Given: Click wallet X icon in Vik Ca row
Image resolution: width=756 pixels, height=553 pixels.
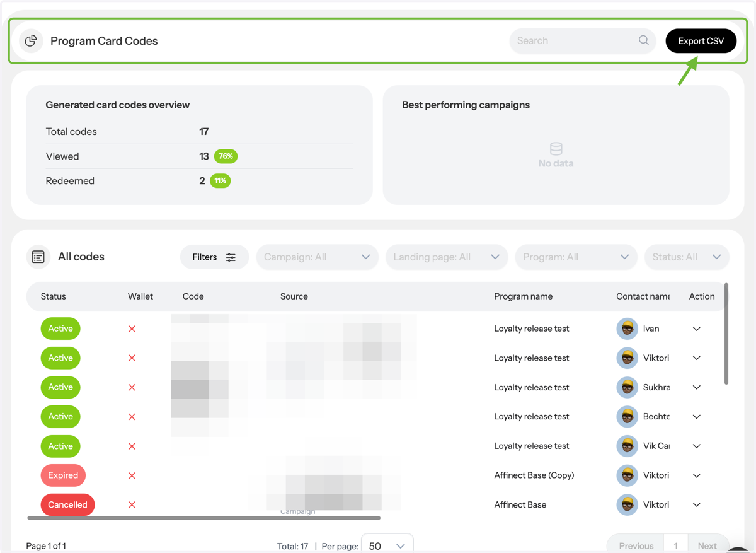Looking at the screenshot, I should click(132, 446).
